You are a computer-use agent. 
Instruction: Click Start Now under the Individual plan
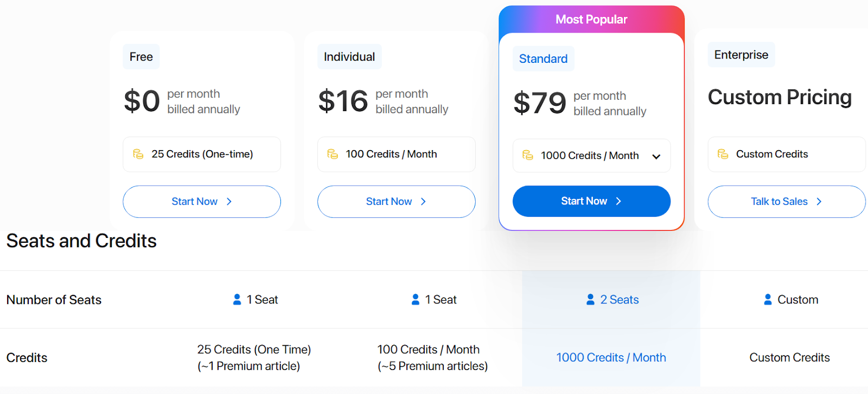click(x=396, y=201)
